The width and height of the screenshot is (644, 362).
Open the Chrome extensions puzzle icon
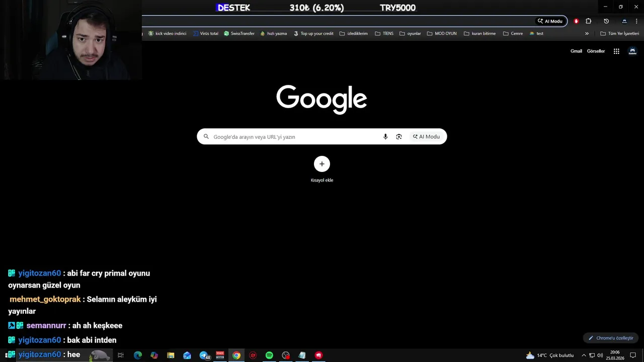(x=589, y=21)
